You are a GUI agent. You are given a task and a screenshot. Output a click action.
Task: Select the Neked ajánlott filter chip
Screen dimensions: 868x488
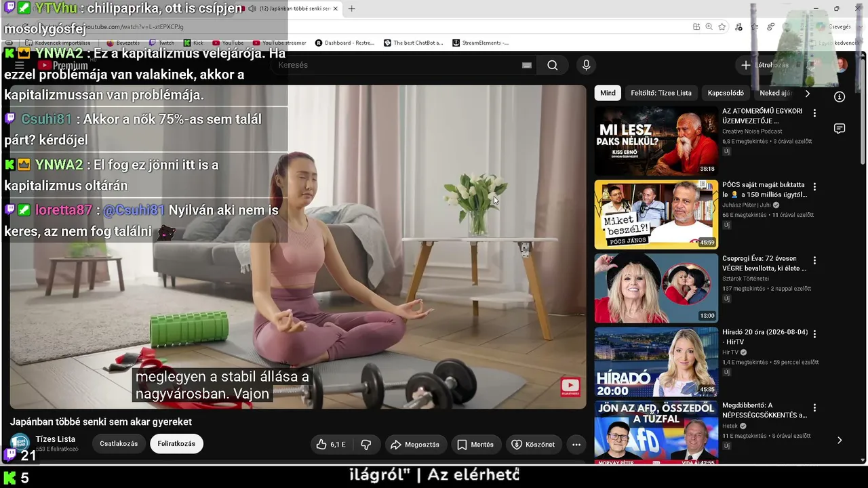pyautogui.click(x=775, y=93)
